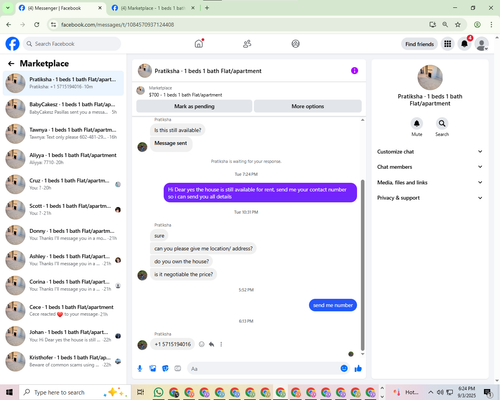Expand Chat members section
This screenshot has width=500, height=400.
pos(430,167)
